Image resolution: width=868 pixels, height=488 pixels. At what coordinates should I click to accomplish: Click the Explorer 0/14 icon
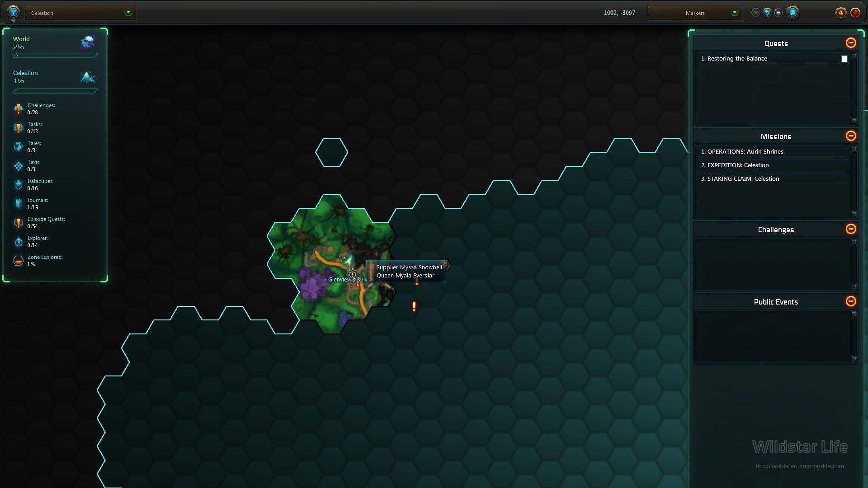(x=18, y=242)
